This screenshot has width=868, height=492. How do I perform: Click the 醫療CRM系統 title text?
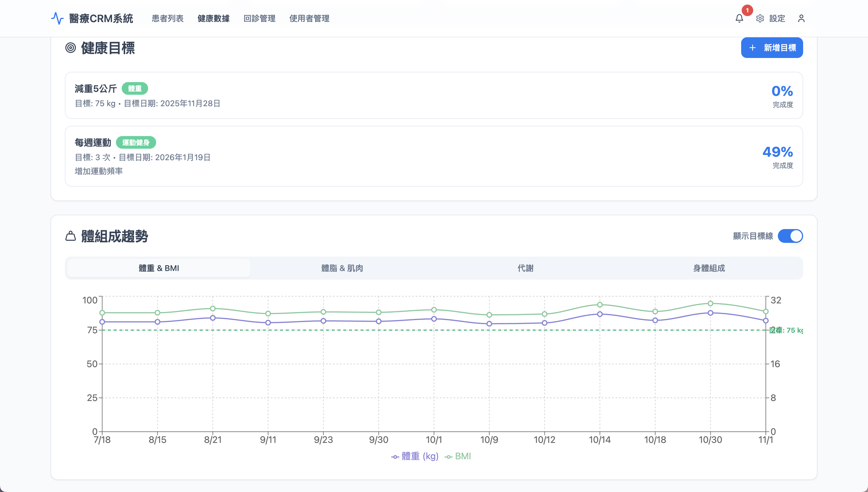(x=101, y=18)
